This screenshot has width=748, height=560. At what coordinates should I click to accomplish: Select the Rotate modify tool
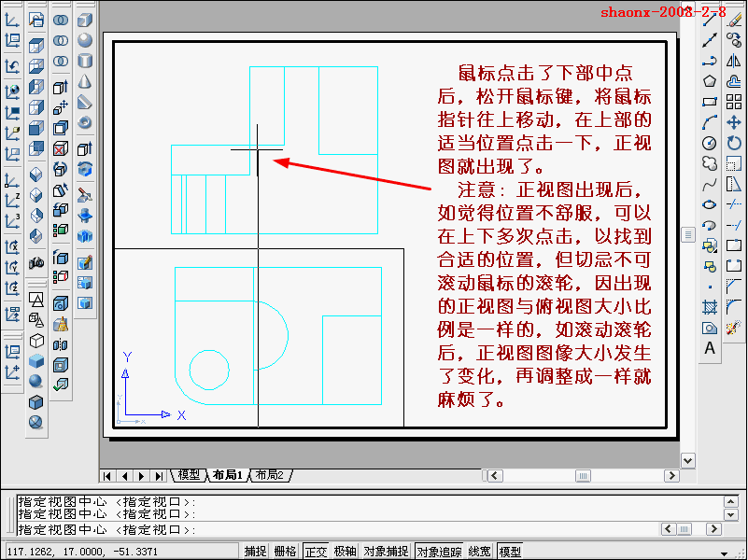tap(734, 143)
